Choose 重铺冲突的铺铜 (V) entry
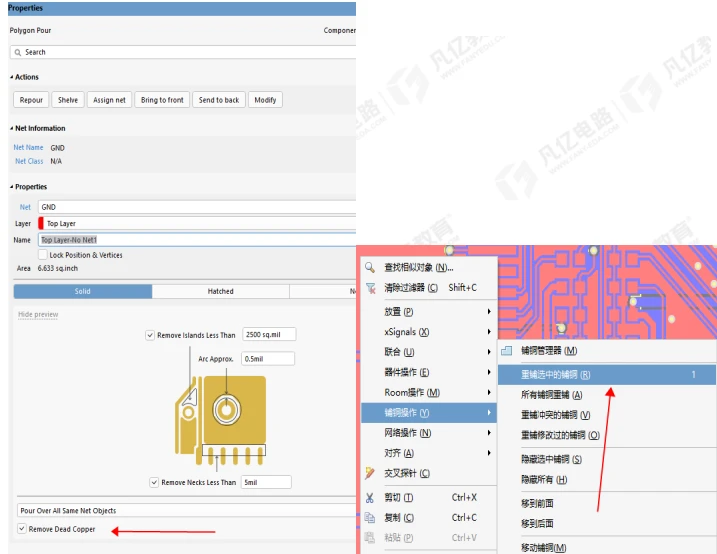The image size is (717, 554). (x=607, y=415)
